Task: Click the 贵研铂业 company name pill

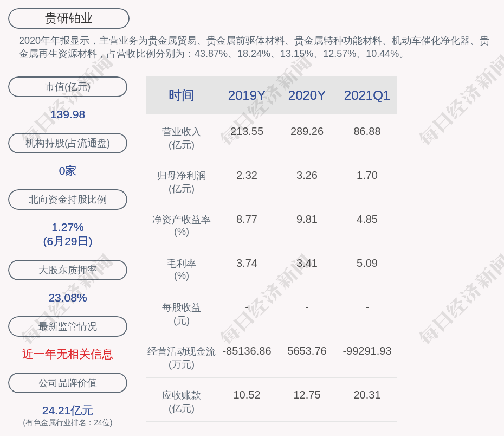Action: pos(68,18)
